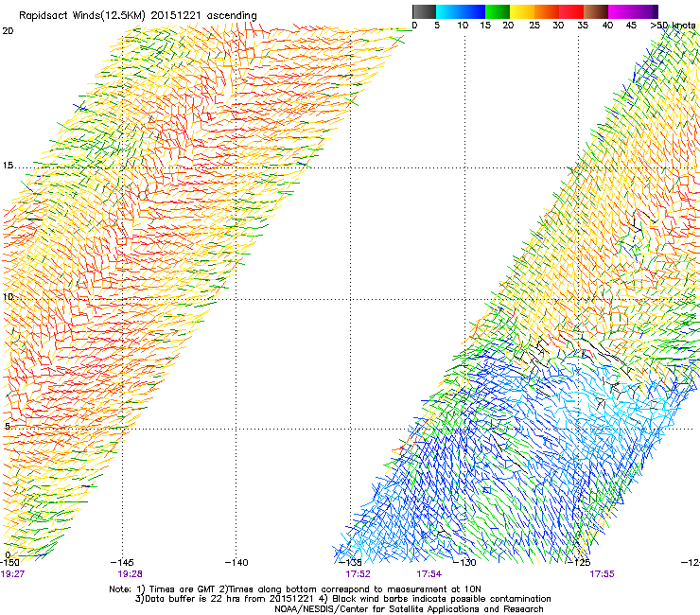
Task: Click the yellow 20-25 knots legend segment
Action: [x=522, y=11]
